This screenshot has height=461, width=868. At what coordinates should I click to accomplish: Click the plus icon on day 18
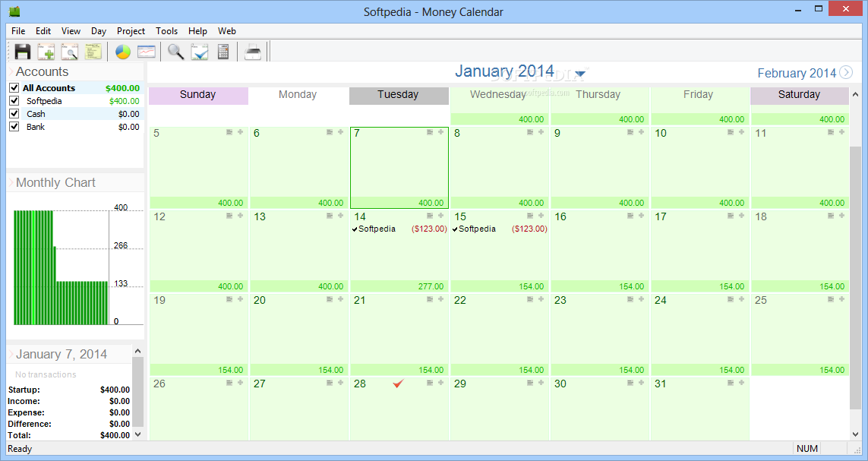(841, 216)
